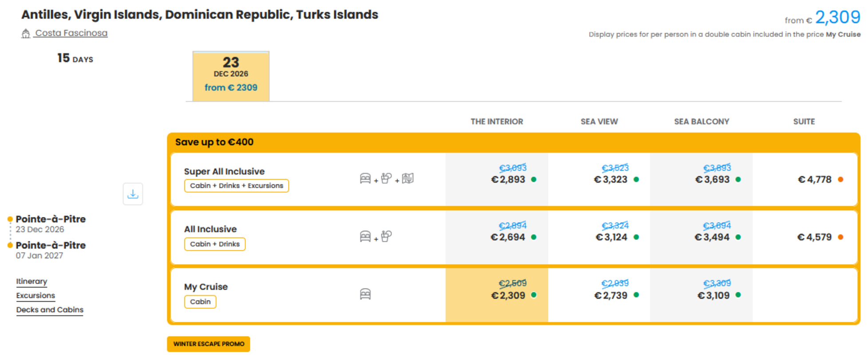Click the ship icon beside Costa Fascinosa
The height and width of the screenshot is (355, 868).
pyautogui.click(x=26, y=33)
